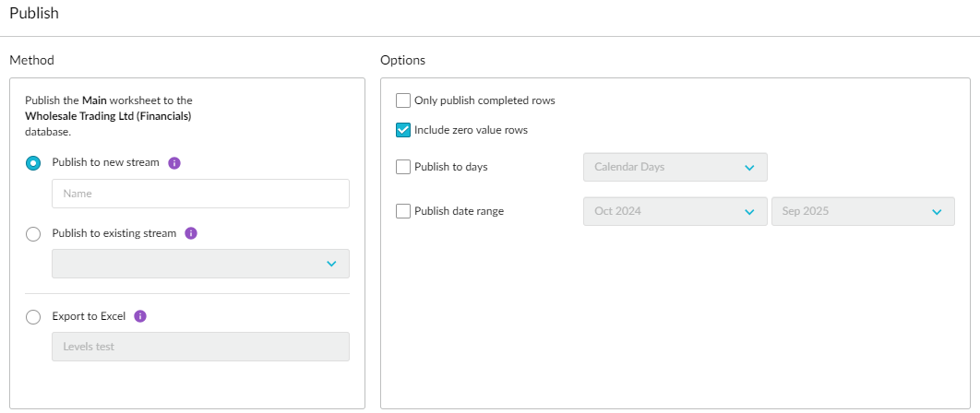Expand the Oct 2024 start date dropdown
980x413 pixels.
(x=675, y=211)
